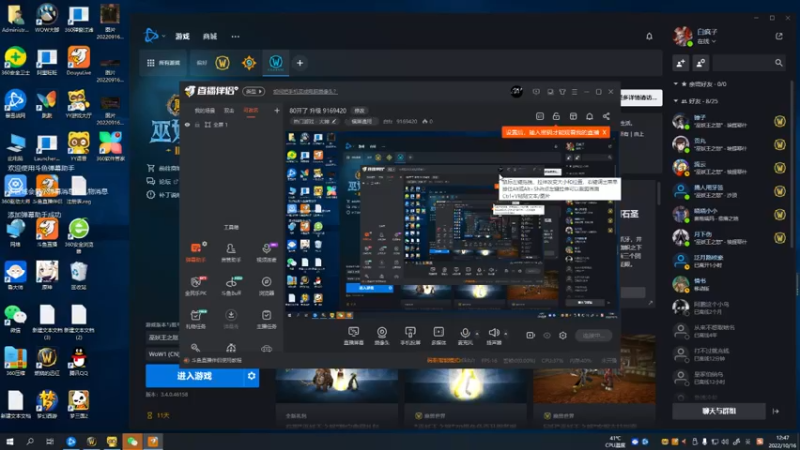Click the Windows Start button
The height and width of the screenshot is (450, 800).
coord(9,441)
